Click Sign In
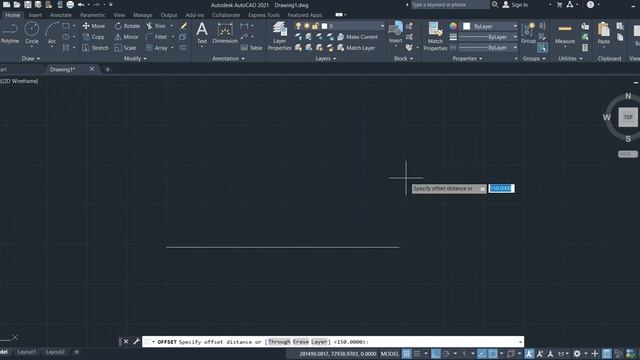The image size is (640, 360). [515, 5]
